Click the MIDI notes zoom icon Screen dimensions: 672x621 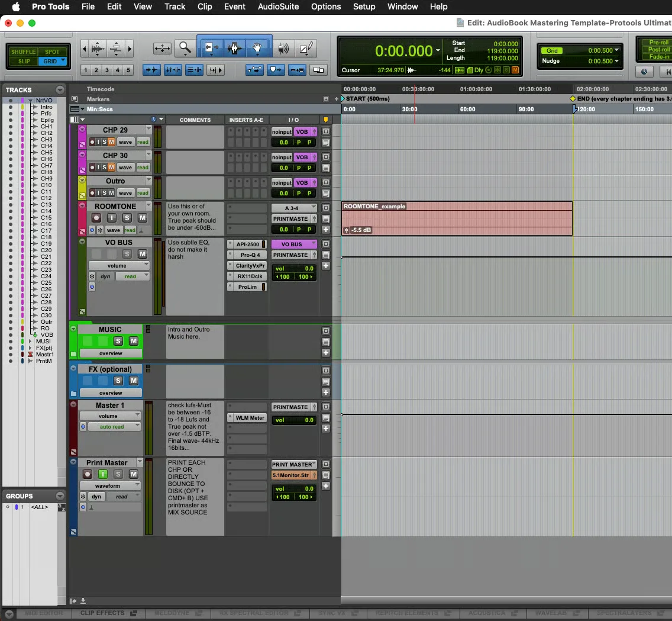116,49
